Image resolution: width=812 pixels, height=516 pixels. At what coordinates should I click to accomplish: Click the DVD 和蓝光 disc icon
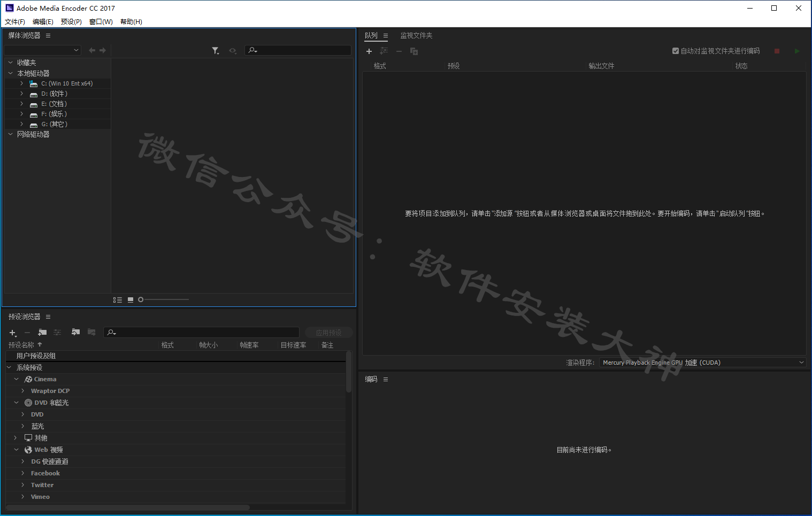(28, 403)
